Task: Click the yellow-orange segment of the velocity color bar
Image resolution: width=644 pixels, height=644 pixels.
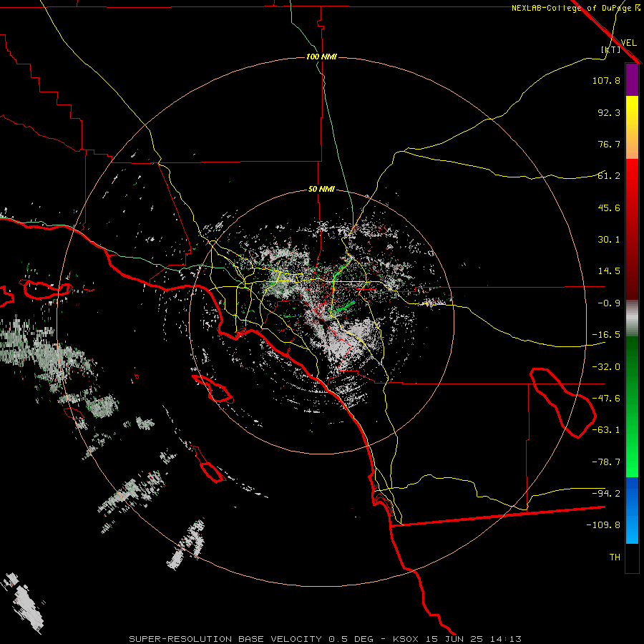Action: click(632, 127)
